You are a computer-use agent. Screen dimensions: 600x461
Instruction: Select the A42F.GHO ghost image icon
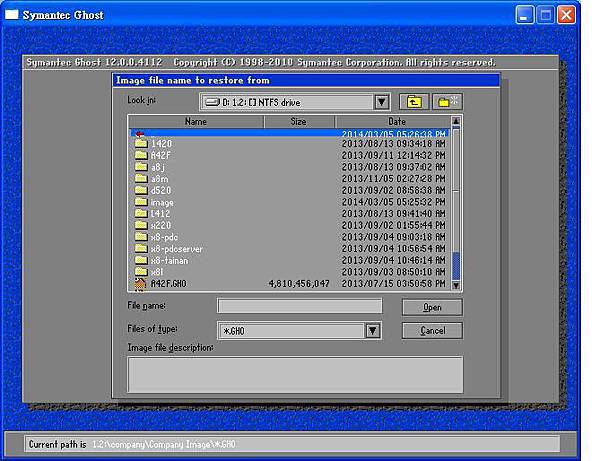(140, 284)
